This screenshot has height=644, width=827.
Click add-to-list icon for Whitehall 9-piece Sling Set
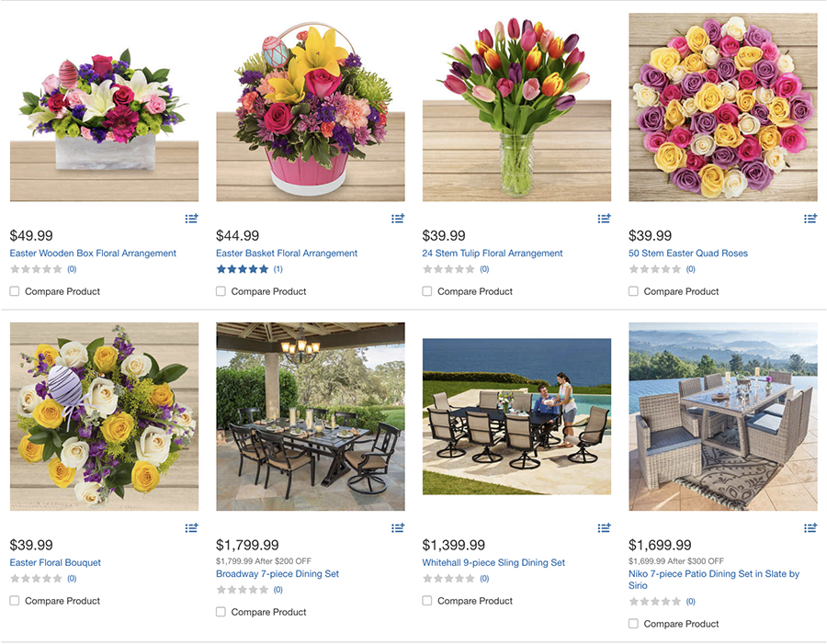click(x=604, y=528)
